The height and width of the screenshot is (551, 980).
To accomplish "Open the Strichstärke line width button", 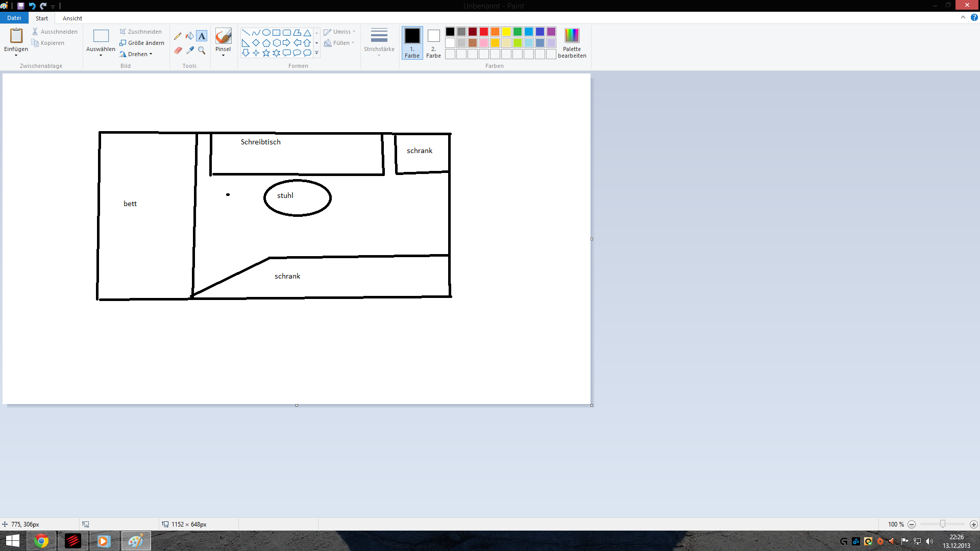I will (379, 41).
